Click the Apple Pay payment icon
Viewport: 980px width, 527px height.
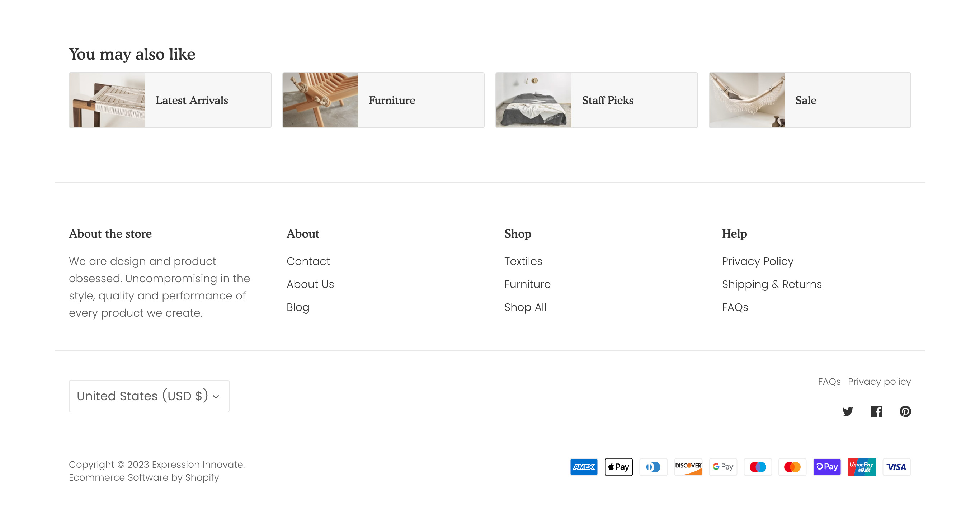coord(618,467)
